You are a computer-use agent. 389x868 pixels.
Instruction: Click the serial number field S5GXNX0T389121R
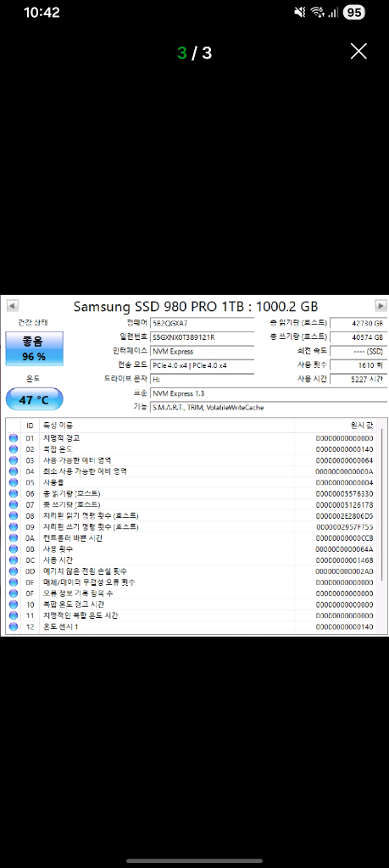pos(202,337)
